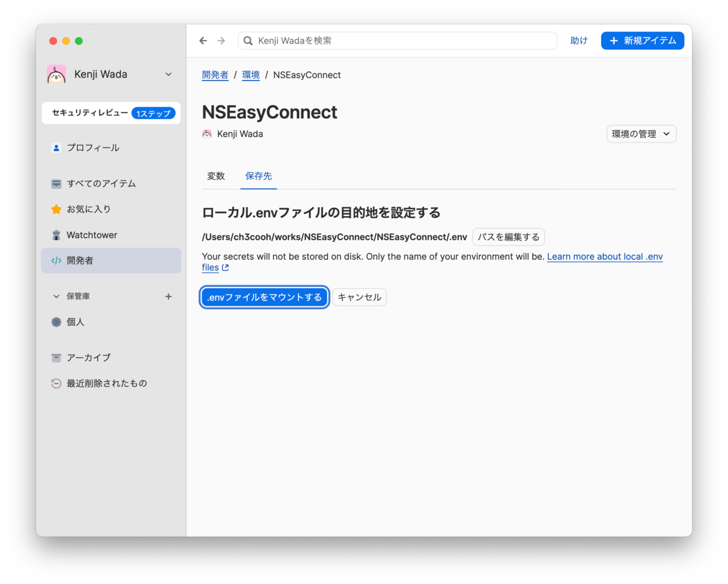Click the .env file path text

click(334, 237)
